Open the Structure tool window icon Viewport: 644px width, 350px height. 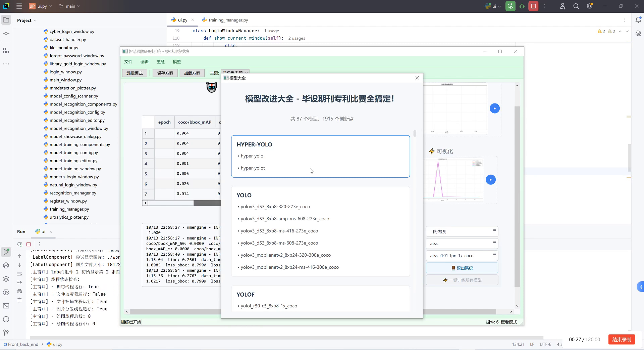click(x=6, y=50)
